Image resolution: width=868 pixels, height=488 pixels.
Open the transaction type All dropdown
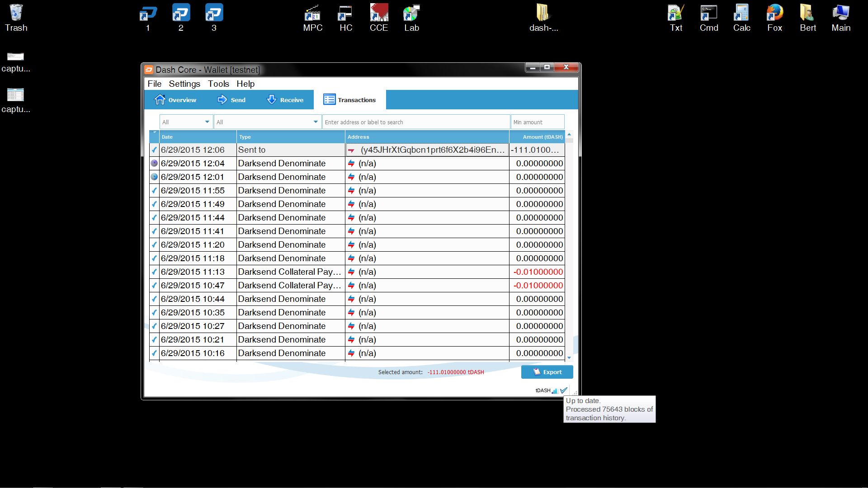267,122
